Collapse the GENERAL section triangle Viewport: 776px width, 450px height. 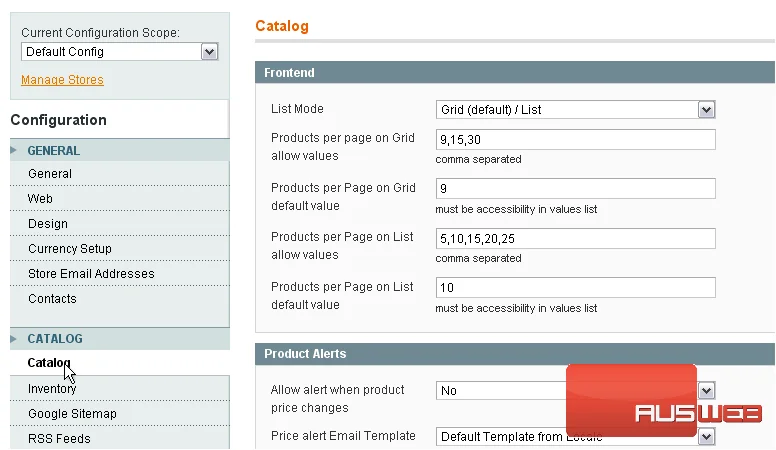[x=14, y=150]
